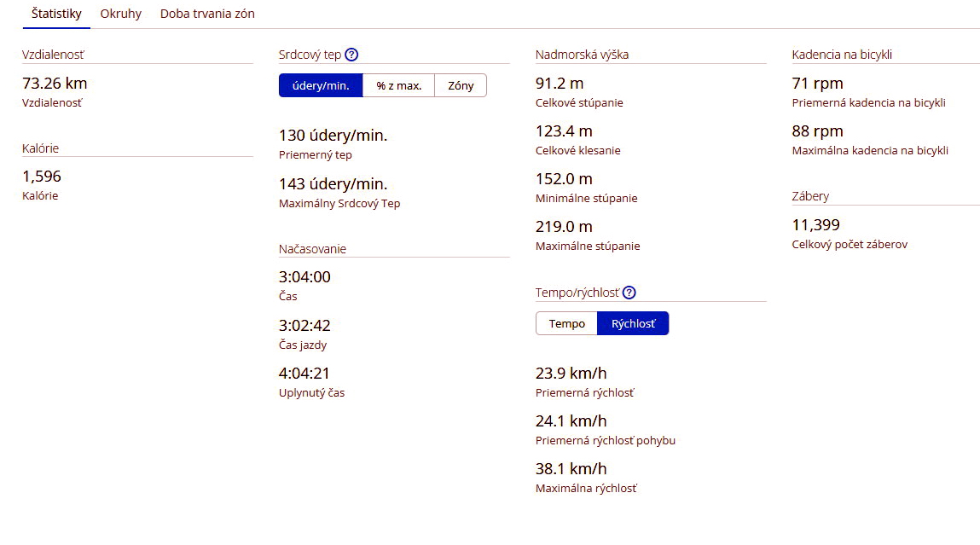980x545 pixels.
Task: Switch to the Okruhy tab
Action: coord(120,14)
